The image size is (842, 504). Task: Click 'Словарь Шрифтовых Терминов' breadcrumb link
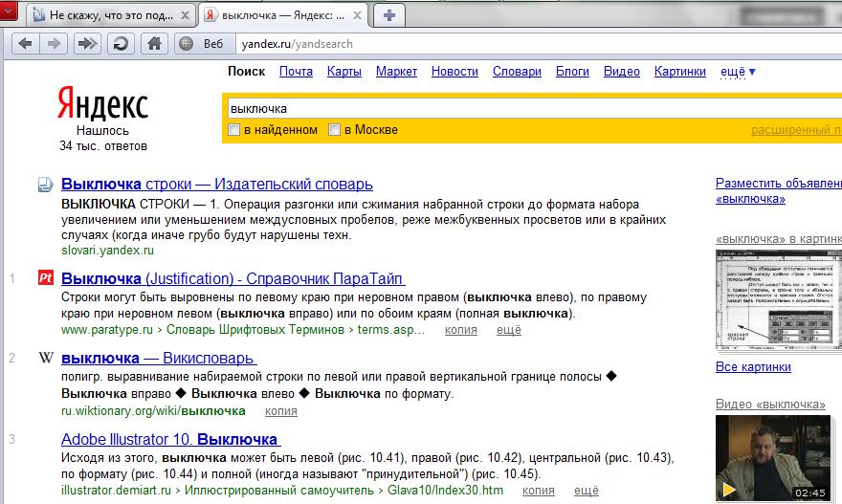pyautogui.click(x=255, y=330)
